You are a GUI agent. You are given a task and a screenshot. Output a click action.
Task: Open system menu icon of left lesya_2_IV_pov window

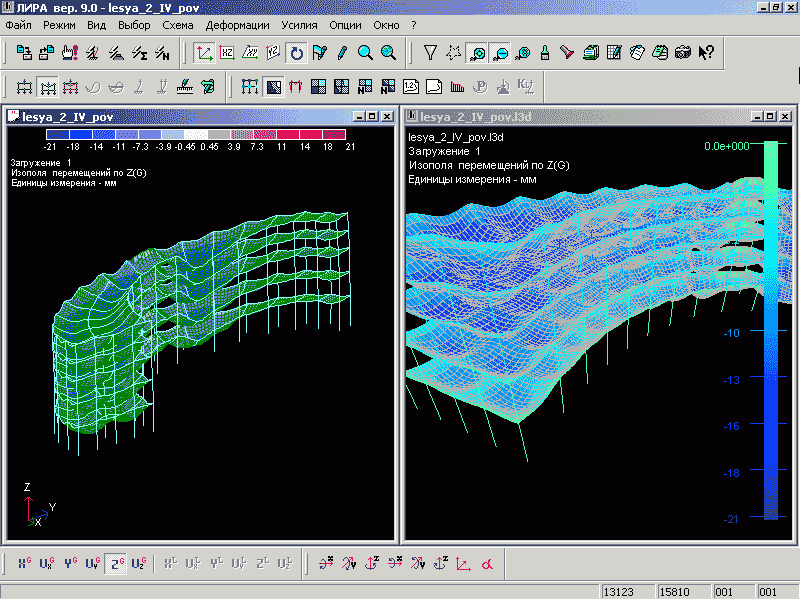pyautogui.click(x=13, y=117)
